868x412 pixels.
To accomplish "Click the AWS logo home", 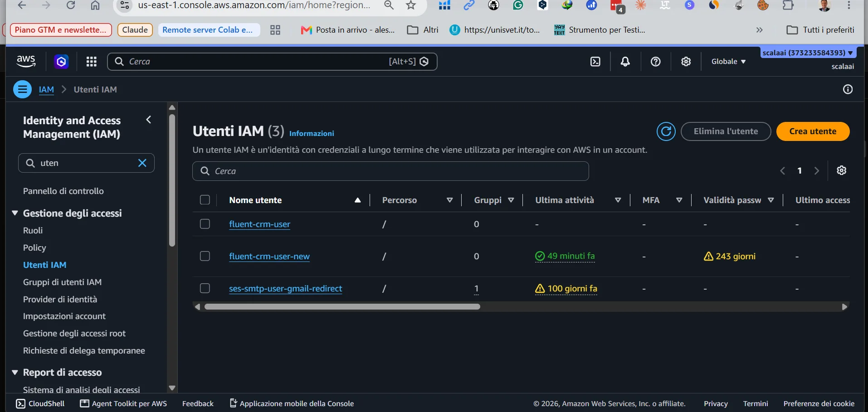I will [x=26, y=61].
